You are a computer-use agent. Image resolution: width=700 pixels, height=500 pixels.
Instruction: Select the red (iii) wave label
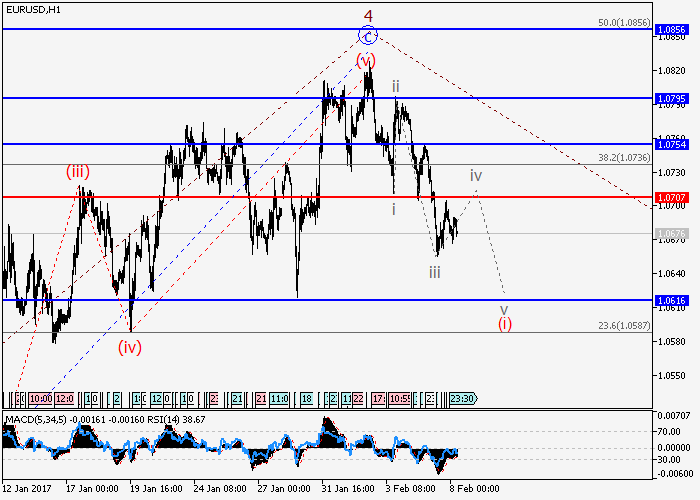pyautogui.click(x=78, y=171)
